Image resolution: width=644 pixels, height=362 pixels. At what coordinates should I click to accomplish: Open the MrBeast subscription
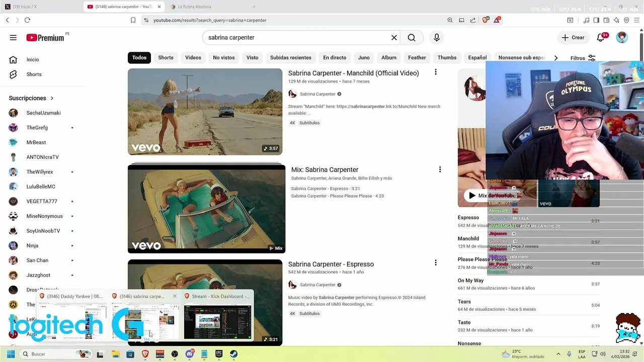36,142
